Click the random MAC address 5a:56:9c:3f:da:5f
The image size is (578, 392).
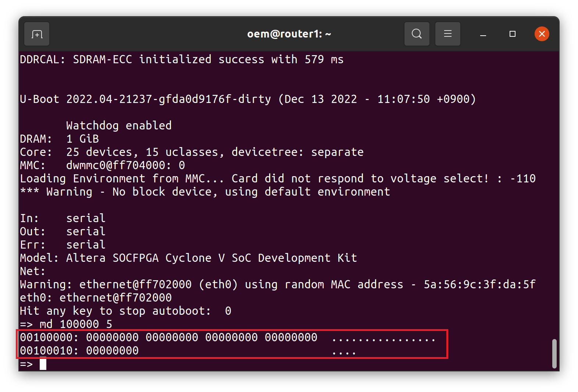pyautogui.click(x=479, y=285)
